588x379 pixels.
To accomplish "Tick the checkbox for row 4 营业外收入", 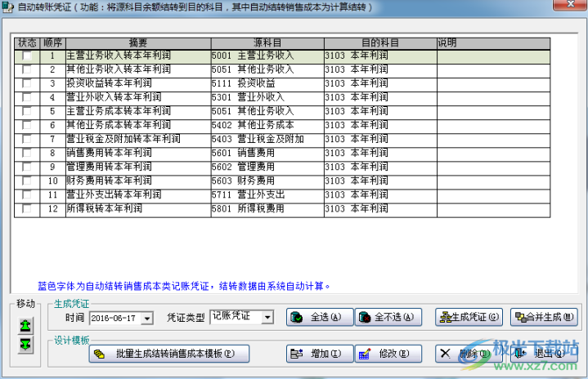I will 27,97.
